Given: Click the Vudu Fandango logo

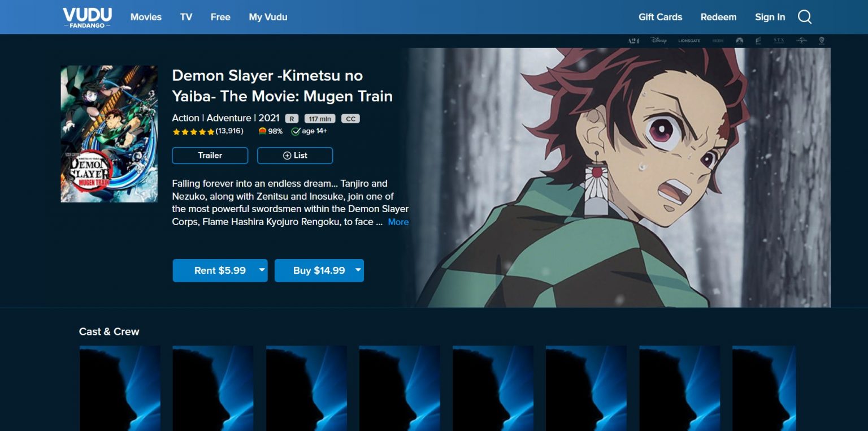Looking at the screenshot, I should [x=86, y=18].
